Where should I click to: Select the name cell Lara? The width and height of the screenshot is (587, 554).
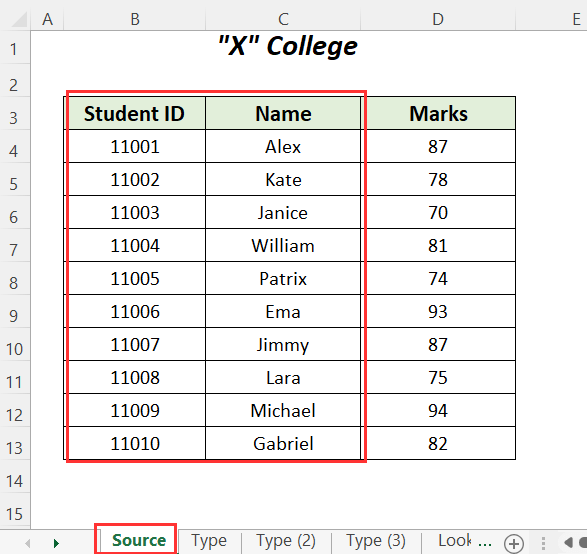283,377
